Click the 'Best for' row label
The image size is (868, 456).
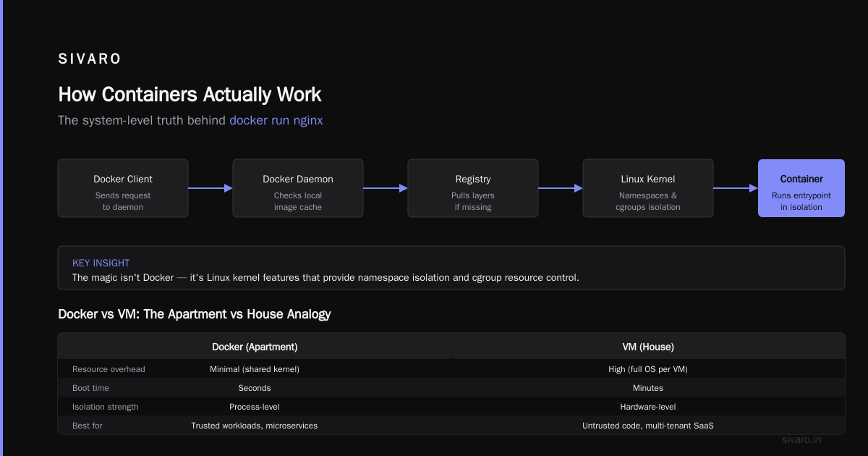click(x=88, y=426)
